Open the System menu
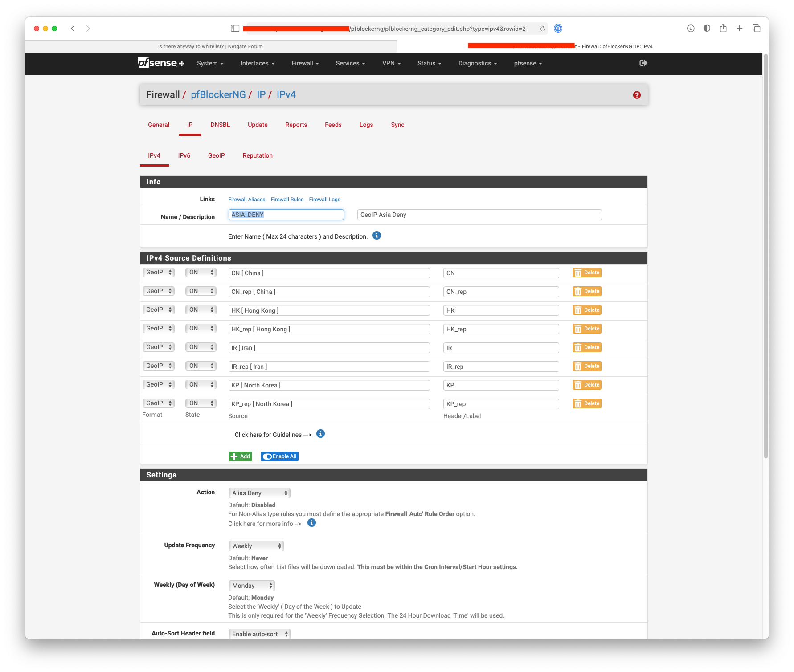 pos(210,63)
